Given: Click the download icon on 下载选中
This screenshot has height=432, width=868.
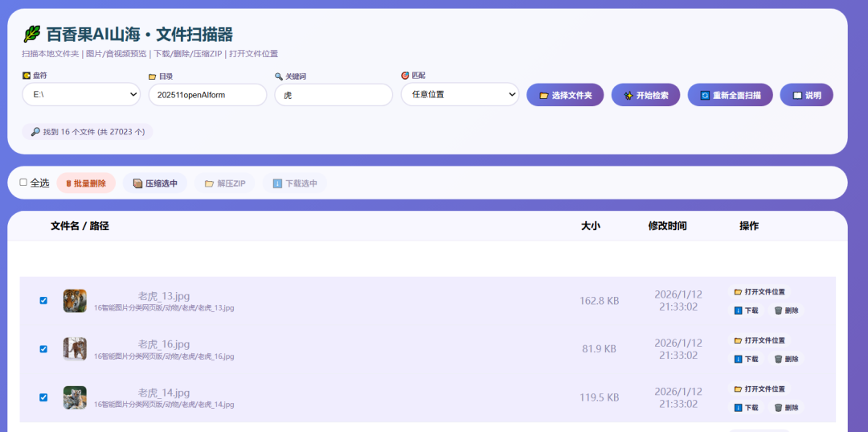Looking at the screenshot, I should coord(277,183).
